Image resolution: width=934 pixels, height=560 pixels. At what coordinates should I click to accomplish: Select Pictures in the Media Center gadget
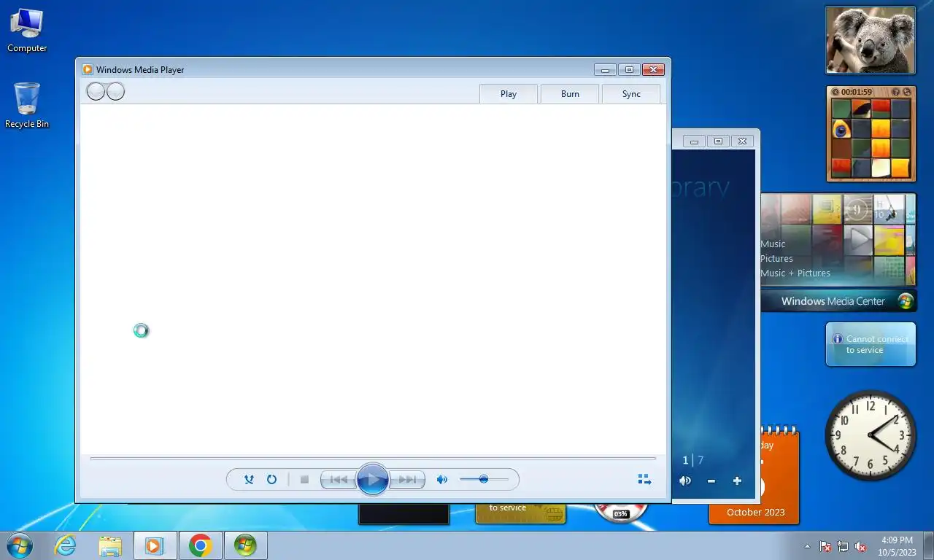[x=776, y=259]
